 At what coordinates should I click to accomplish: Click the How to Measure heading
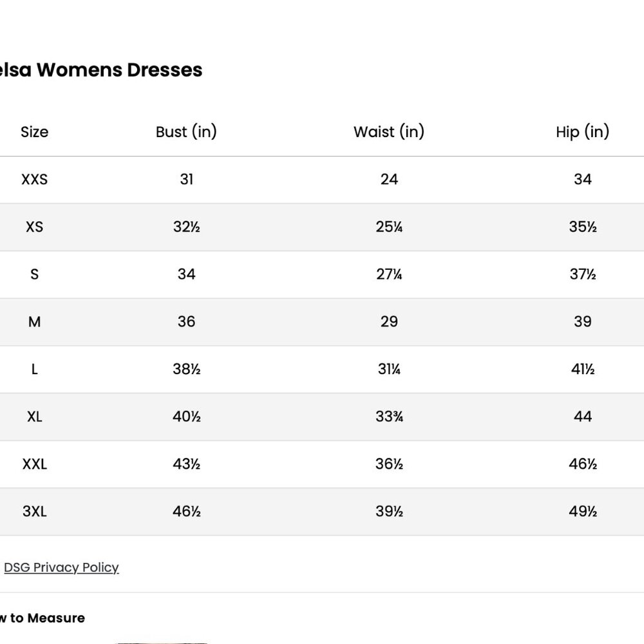coord(43,618)
